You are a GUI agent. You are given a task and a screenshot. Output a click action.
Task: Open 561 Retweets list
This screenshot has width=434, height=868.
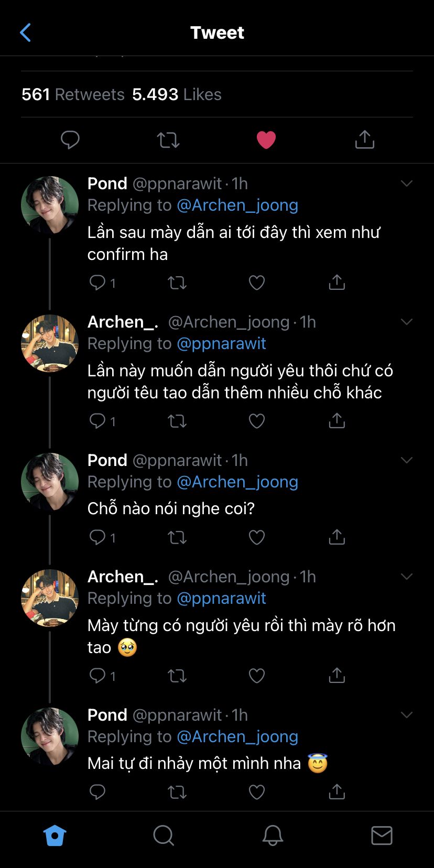[x=73, y=94]
